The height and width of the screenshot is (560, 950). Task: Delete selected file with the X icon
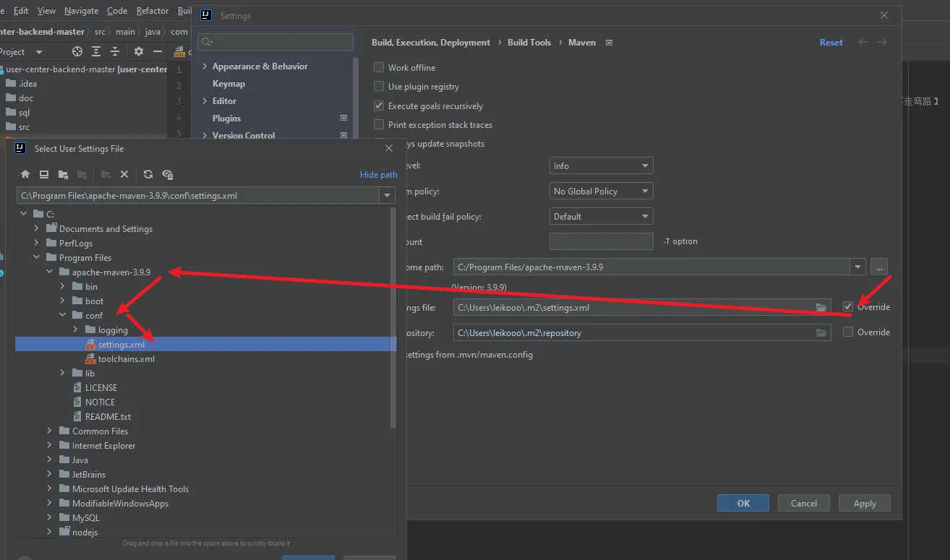pyautogui.click(x=124, y=174)
